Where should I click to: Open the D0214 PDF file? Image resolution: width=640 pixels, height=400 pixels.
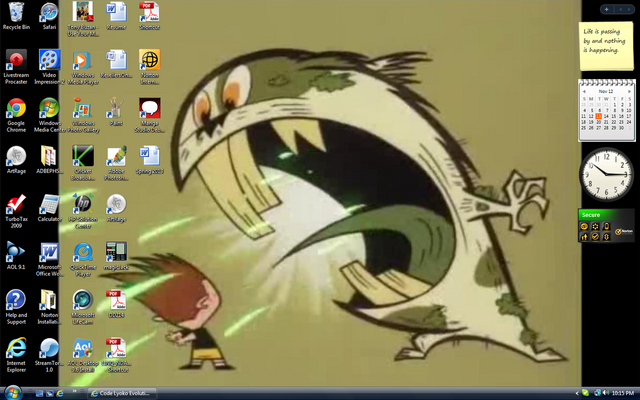[x=116, y=304]
